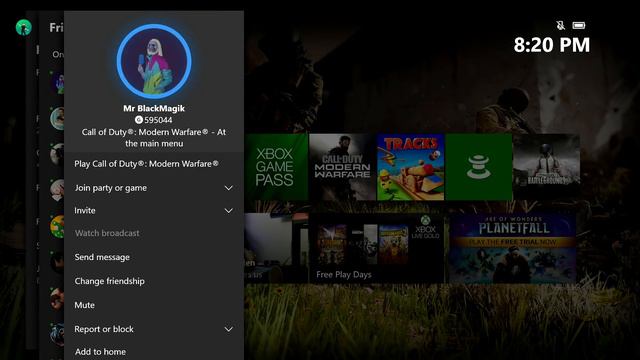The height and width of the screenshot is (360, 640).
Task: Select the Invite option
Action: click(154, 211)
